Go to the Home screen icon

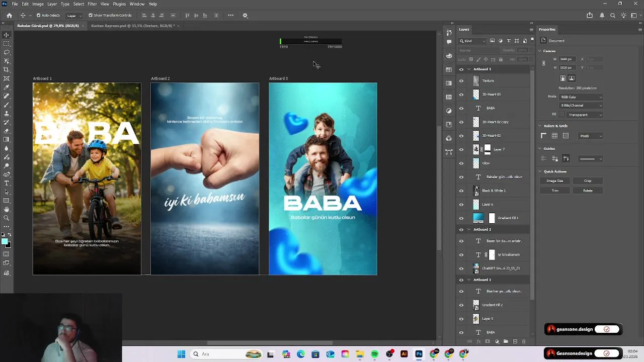click(x=9, y=15)
